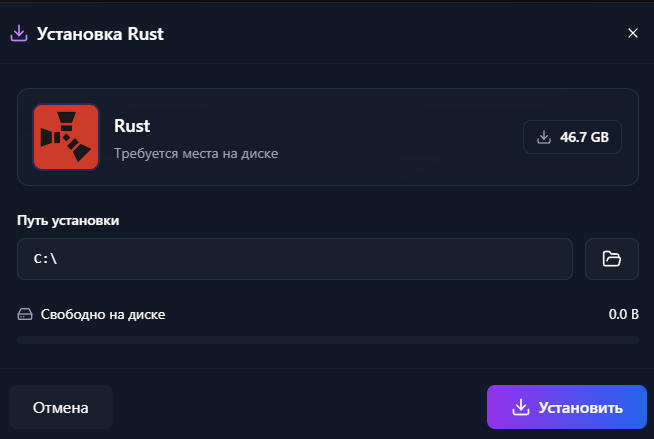654x439 pixels.
Task: Click the Требуется места на диске caption
Action: [195, 154]
